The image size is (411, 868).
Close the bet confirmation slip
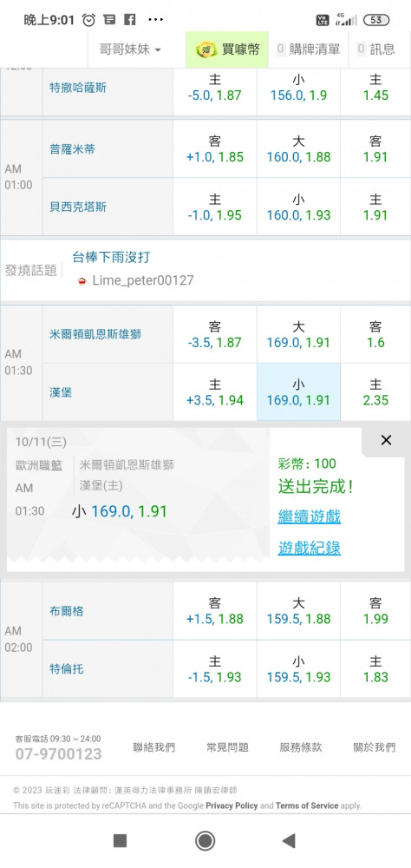(386, 440)
